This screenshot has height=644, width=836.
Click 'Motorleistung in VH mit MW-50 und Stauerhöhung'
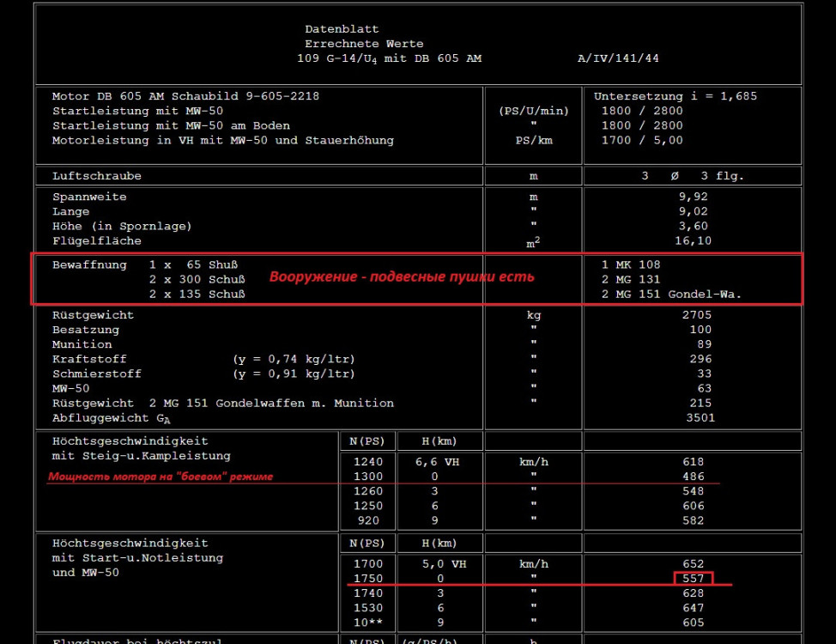[223, 140]
